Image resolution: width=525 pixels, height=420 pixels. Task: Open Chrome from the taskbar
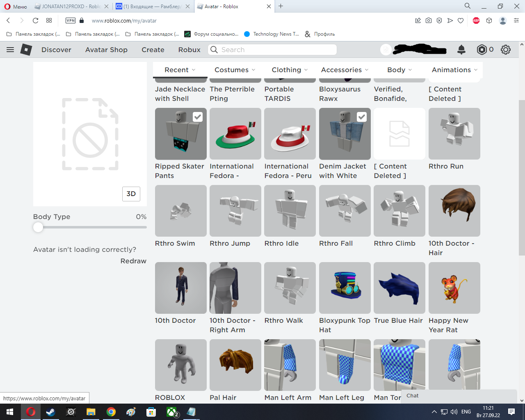click(x=111, y=412)
